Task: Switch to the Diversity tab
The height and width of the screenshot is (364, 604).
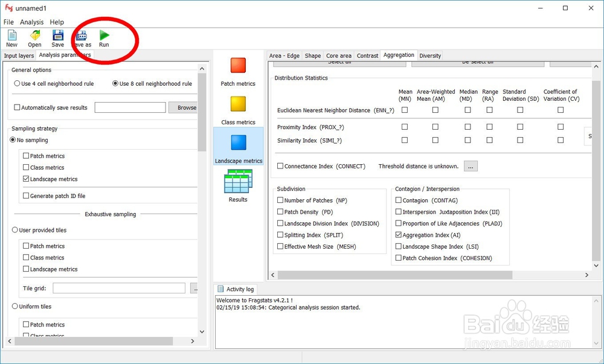Action: [430, 56]
